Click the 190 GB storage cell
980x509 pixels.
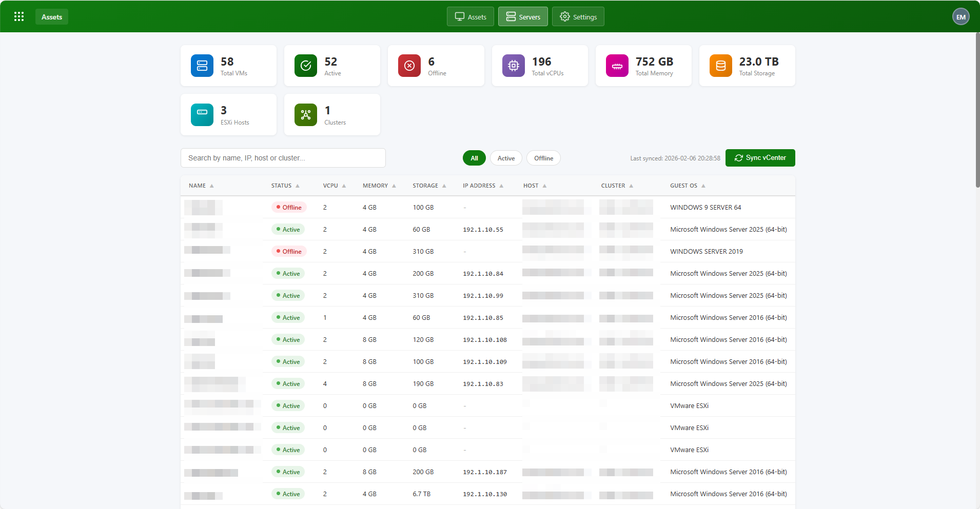point(423,384)
